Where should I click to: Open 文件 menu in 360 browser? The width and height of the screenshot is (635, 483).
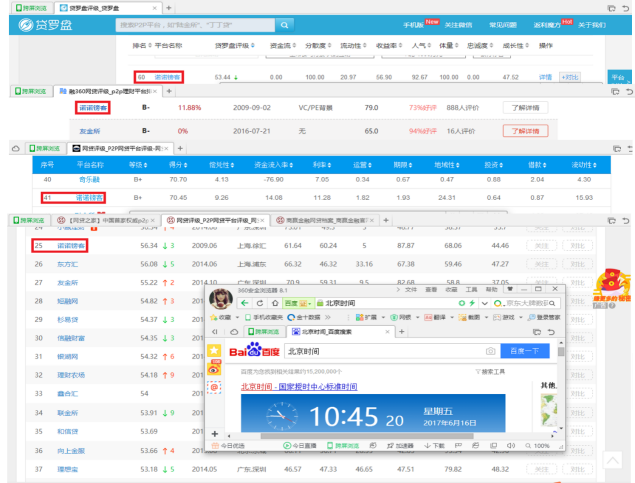coord(411,289)
